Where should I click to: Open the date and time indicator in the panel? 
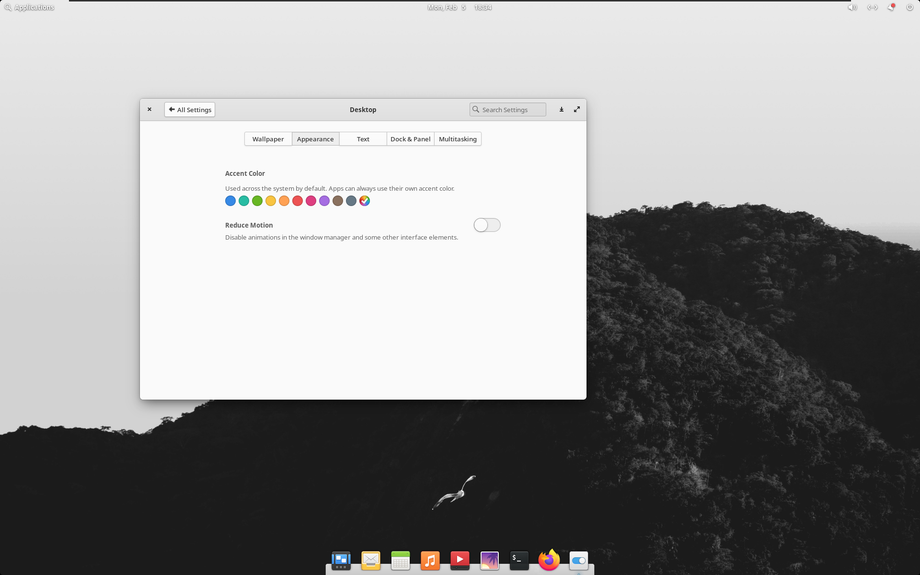tap(459, 8)
